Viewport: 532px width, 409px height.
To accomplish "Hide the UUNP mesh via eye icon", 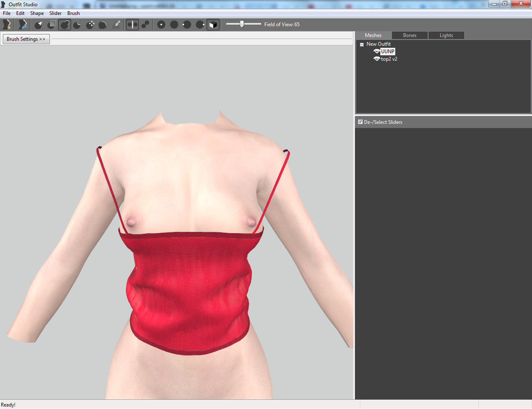I will pyautogui.click(x=377, y=52).
